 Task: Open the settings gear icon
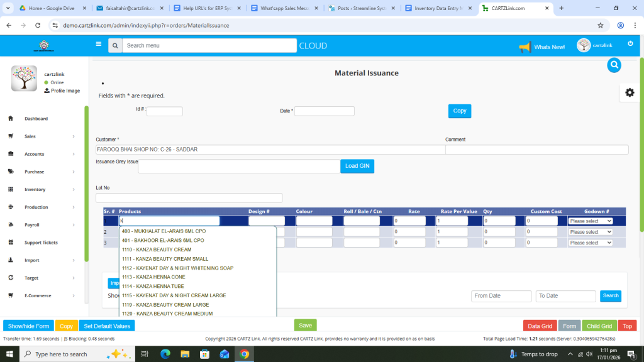[x=630, y=92]
